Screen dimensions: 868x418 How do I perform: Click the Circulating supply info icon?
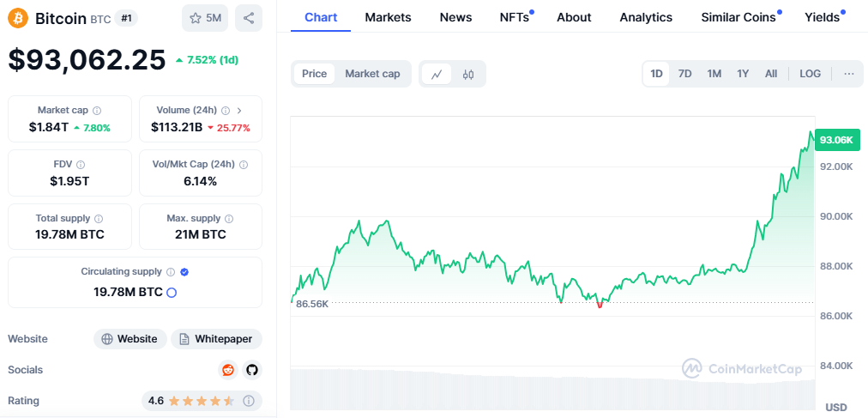click(x=171, y=272)
